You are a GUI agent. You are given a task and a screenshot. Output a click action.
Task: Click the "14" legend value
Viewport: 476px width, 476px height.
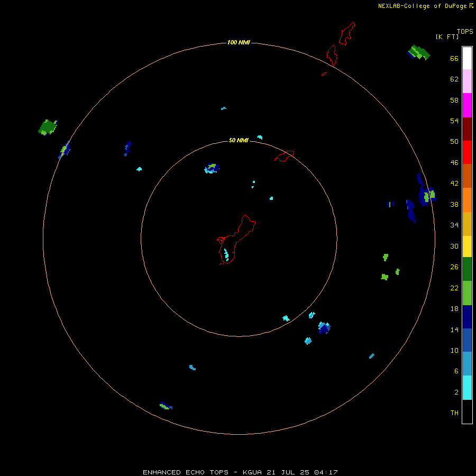click(454, 329)
